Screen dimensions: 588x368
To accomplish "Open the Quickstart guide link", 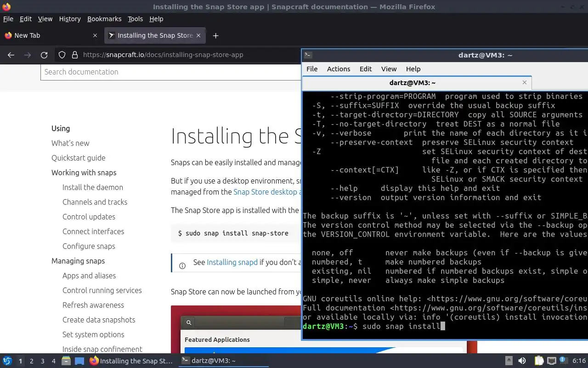I will click(79, 158).
